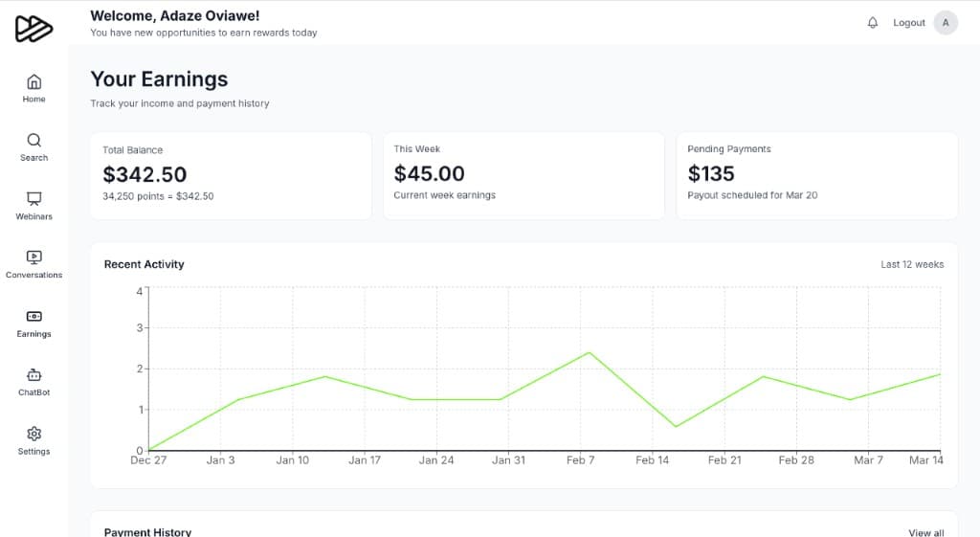
Task: Open the Home icon in sidebar
Action: point(33,81)
